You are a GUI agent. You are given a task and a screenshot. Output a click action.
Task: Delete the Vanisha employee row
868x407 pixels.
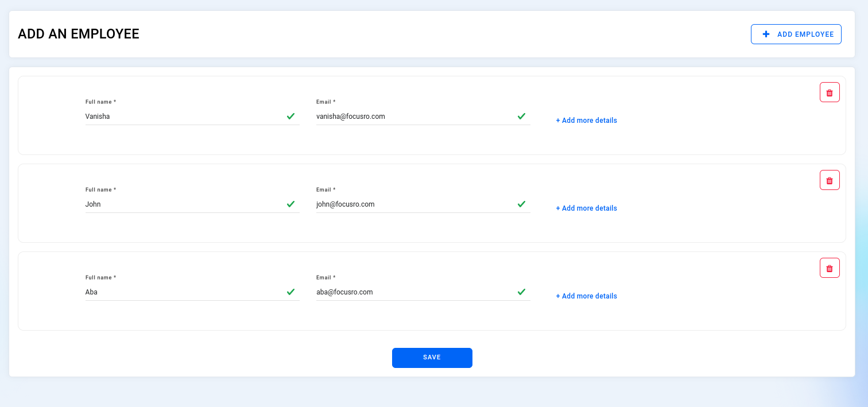(830, 92)
